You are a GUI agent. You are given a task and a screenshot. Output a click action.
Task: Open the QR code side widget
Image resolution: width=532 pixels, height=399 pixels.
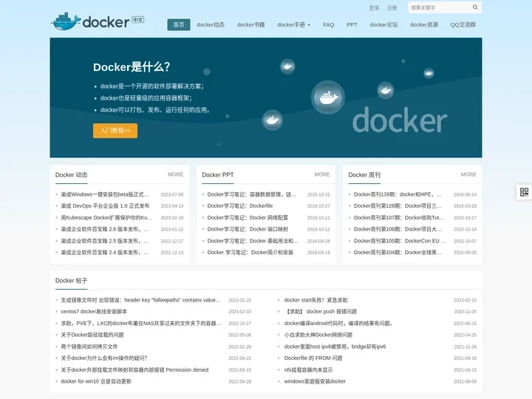click(x=524, y=192)
